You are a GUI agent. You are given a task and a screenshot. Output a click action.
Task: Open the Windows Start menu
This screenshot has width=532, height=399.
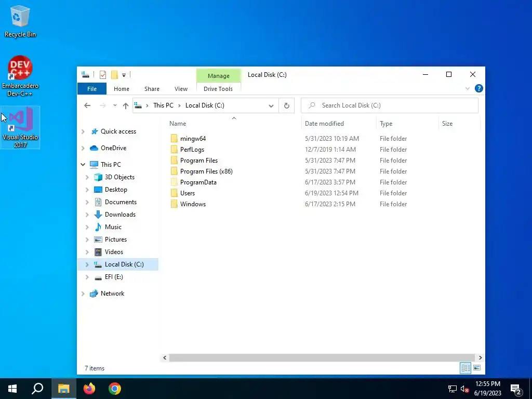tap(12, 389)
